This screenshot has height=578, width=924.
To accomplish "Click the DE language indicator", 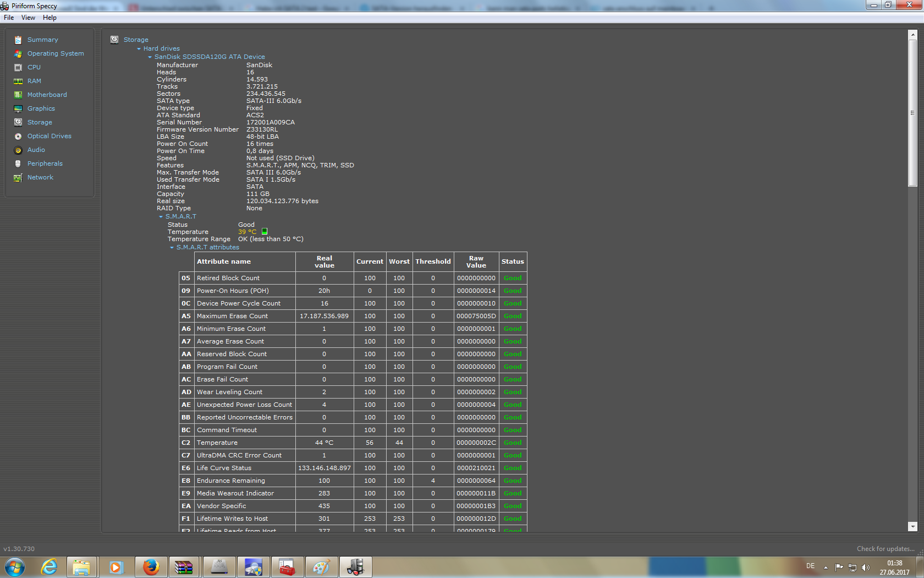I will [x=810, y=566].
